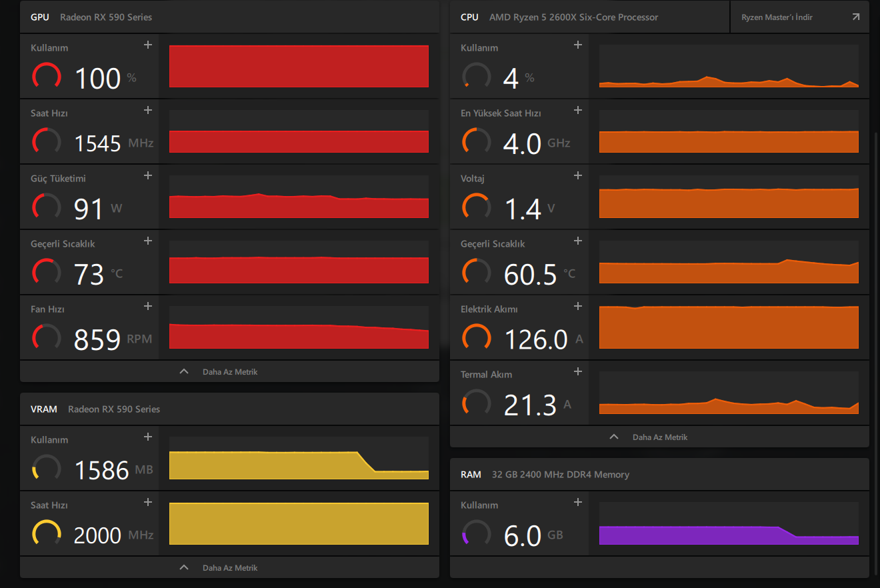Click the vertical scrollbar at the right edge

point(877,353)
